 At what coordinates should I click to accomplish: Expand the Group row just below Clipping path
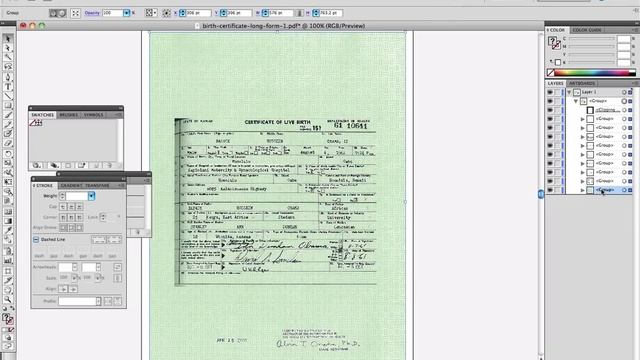(582, 119)
